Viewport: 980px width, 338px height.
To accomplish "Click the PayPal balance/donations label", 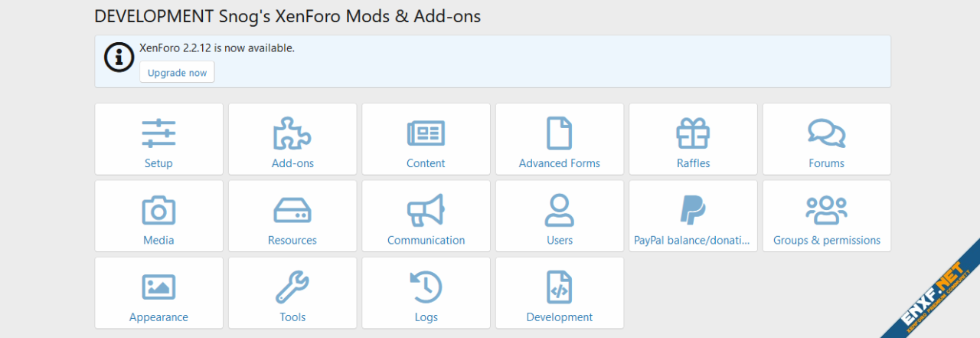I will point(693,240).
